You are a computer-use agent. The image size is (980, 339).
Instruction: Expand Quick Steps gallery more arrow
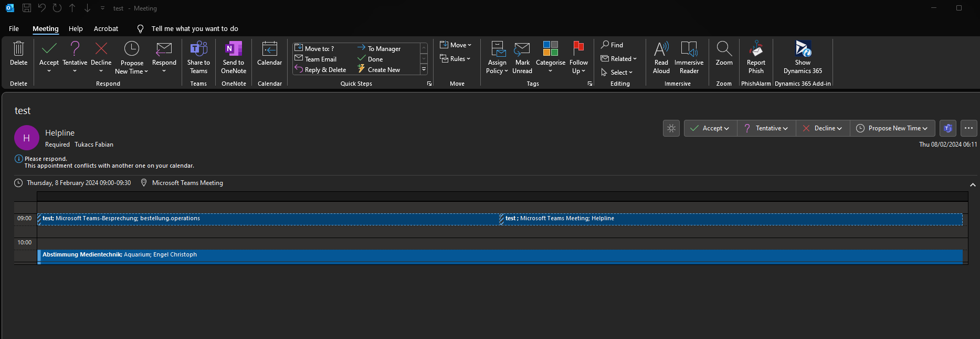coord(424,69)
